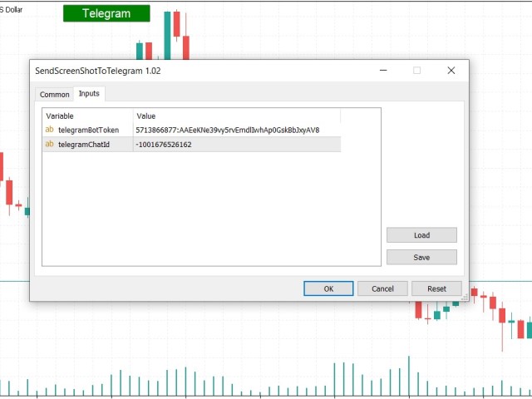Image resolution: width=532 pixels, height=399 pixels.
Task: Cancel the SendScreenShotToTelegram dialog
Action: click(382, 288)
